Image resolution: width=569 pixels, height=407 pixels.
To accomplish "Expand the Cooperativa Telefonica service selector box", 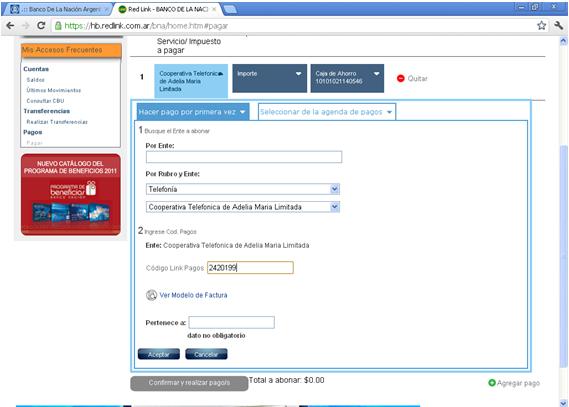I will [191, 81].
